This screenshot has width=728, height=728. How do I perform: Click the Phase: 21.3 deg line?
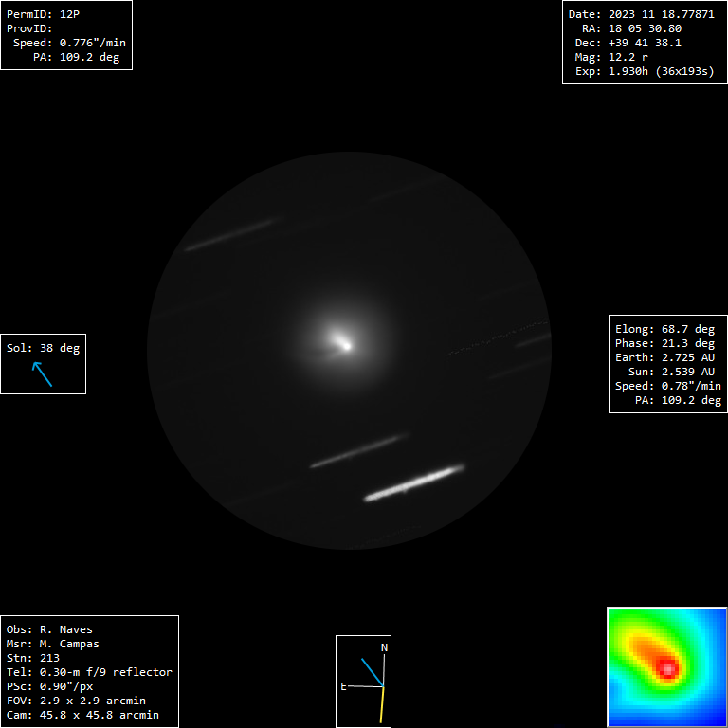(x=664, y=343)
